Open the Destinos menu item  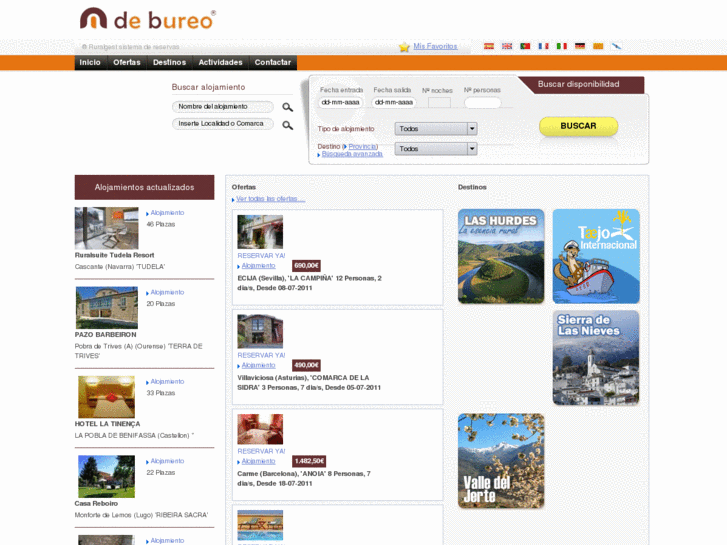click(169, 63)
